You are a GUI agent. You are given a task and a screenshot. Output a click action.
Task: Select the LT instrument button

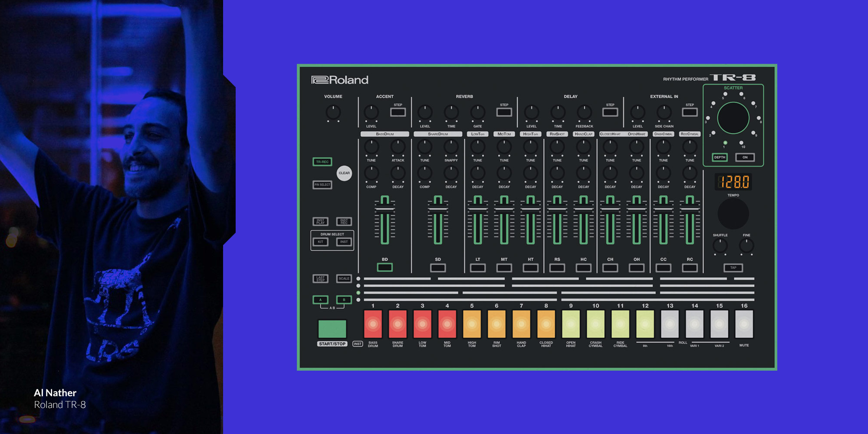(x=478, y=268)
